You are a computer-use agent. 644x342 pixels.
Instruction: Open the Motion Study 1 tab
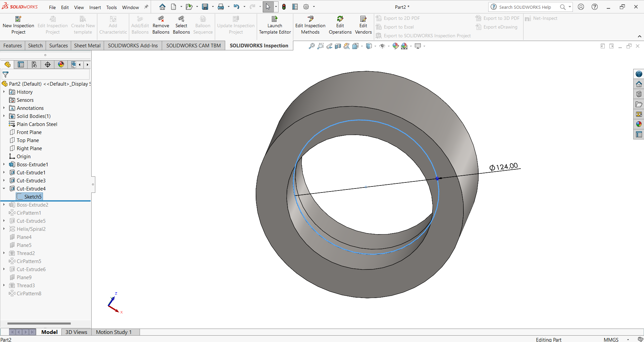pyautogui.click(x=113, y=332)
